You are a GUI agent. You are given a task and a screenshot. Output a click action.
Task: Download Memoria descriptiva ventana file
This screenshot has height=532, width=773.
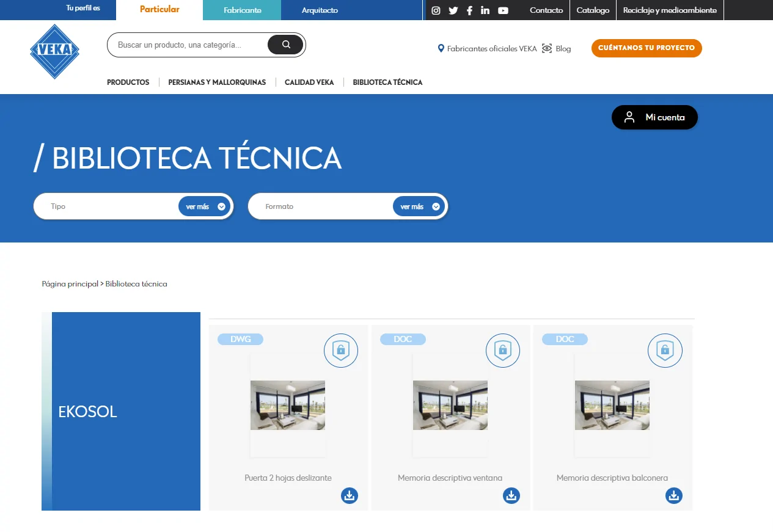(x=511, y=495)
